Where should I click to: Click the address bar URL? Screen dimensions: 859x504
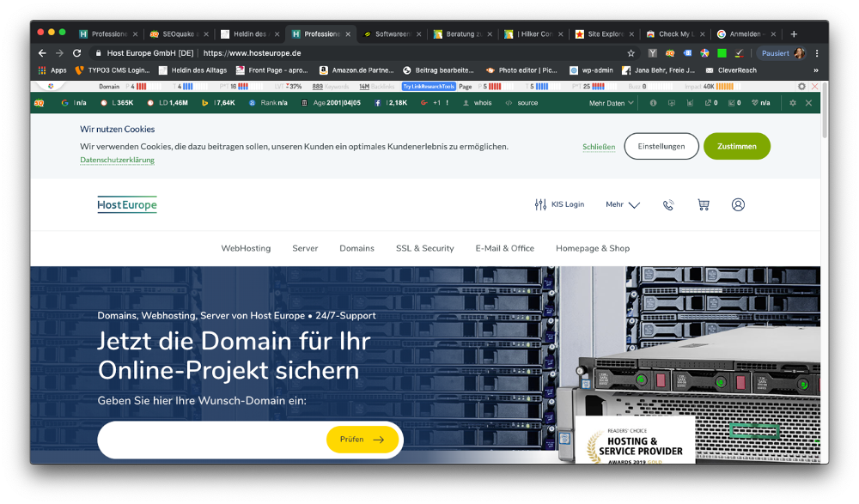pyautogui.click(x=252, y=53)
